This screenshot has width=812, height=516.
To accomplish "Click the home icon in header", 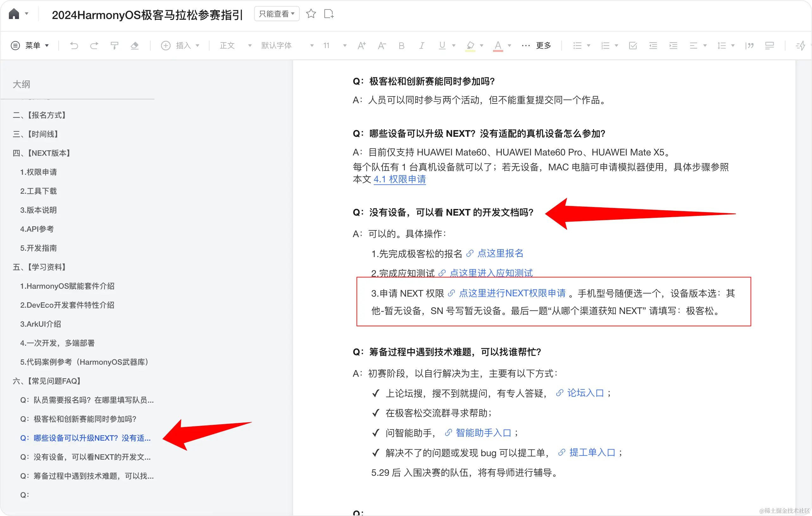I will click(14, 14).
